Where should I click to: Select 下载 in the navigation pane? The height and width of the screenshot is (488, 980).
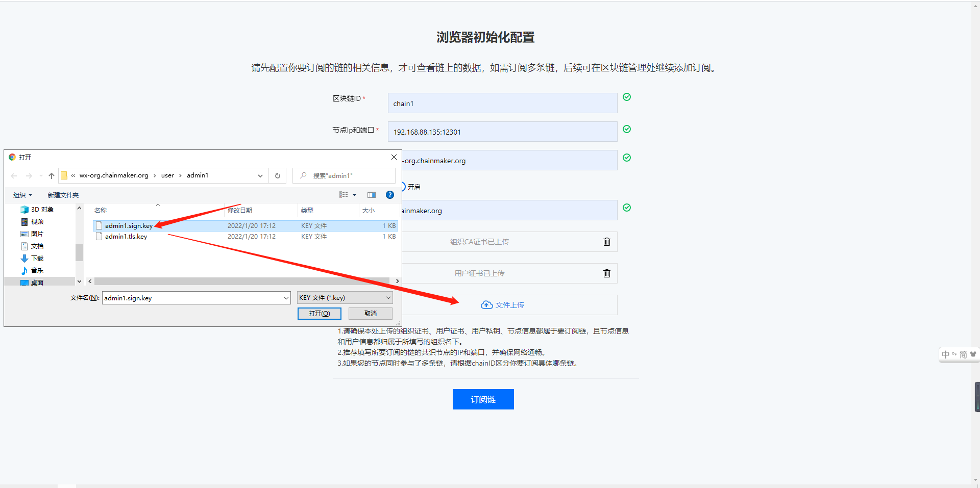[32, 259]
